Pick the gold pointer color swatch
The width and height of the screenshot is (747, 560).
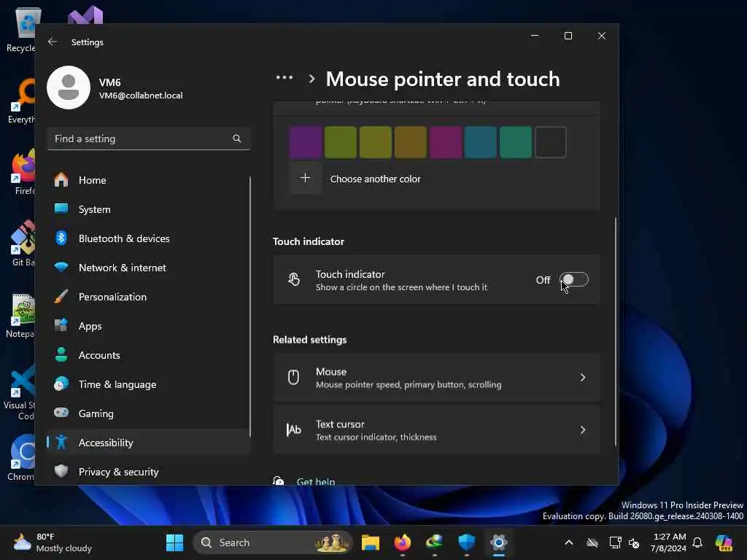pos(410,142)
